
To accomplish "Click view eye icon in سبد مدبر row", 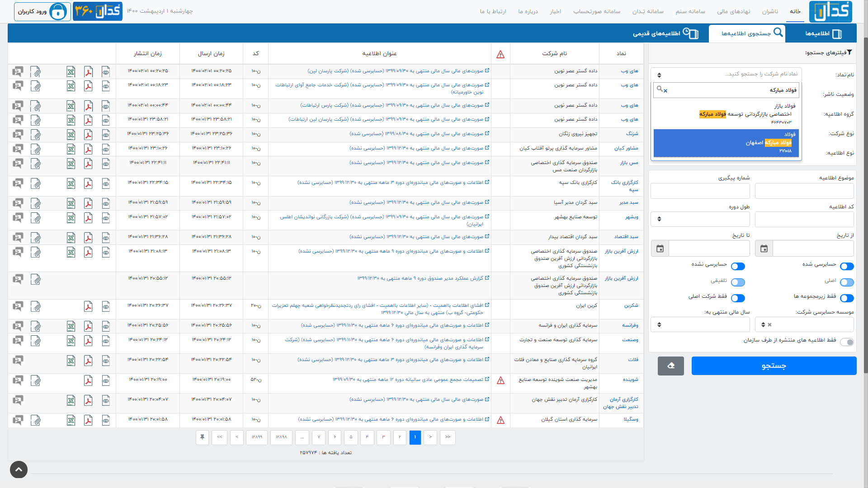I will (x=106, y=203).
